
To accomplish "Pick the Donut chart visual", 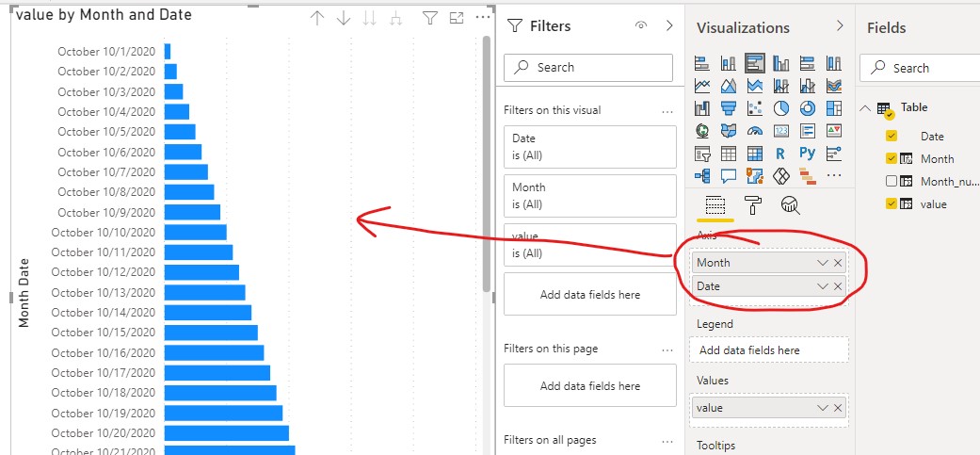I will [808, 108].
